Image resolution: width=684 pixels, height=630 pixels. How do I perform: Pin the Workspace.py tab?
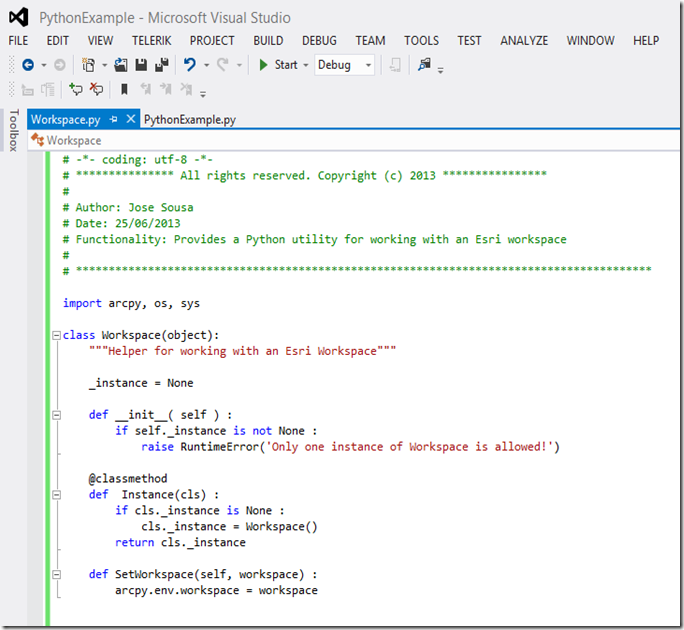[x=114, y=119]
